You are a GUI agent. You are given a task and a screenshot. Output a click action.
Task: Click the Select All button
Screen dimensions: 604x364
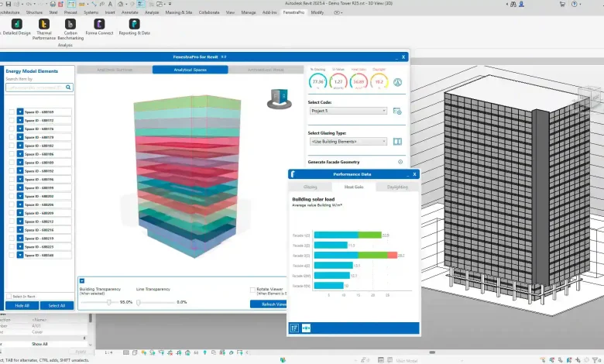[x=57, y=305]
